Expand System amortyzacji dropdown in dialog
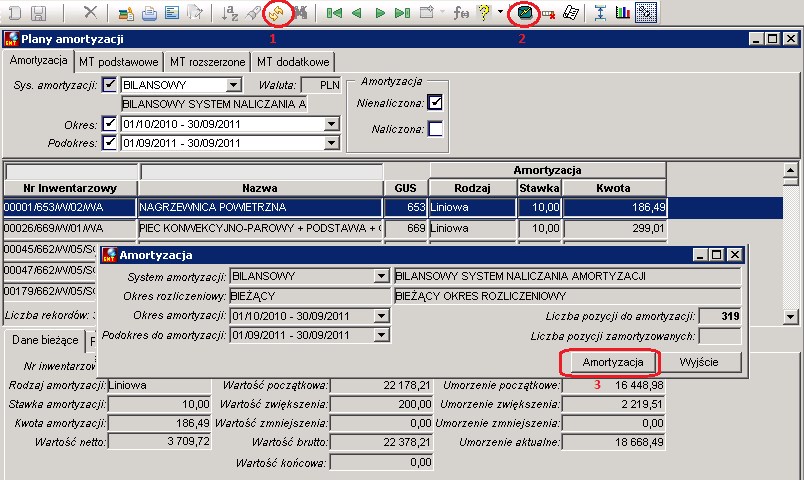 click(x=381, y=276)
